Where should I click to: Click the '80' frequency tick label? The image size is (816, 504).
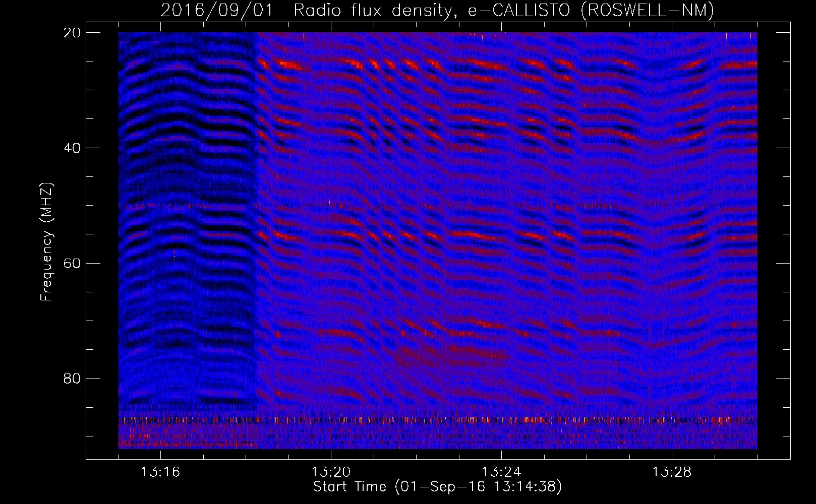72,379
